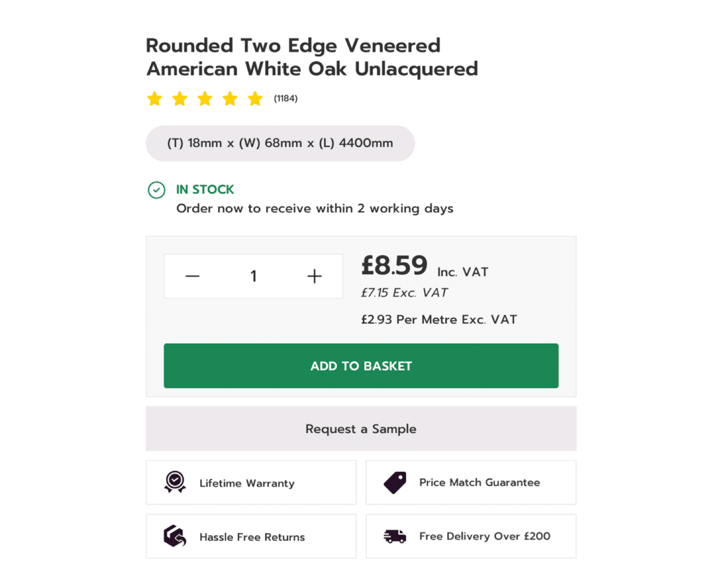This screenshot has width=716, height=588.
Task: Request a Sample of the product
Action: [x=361, y=429]
